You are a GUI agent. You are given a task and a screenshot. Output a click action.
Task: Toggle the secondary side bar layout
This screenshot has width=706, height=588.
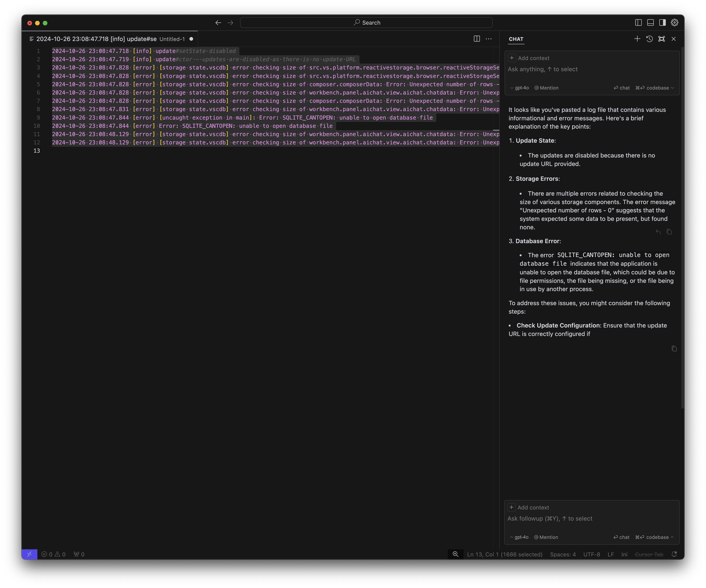click(x=662, y=23)
